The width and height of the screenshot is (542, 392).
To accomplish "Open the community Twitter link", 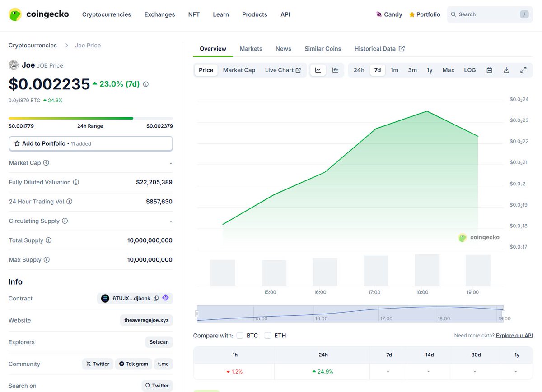I will tap(98, 364).
